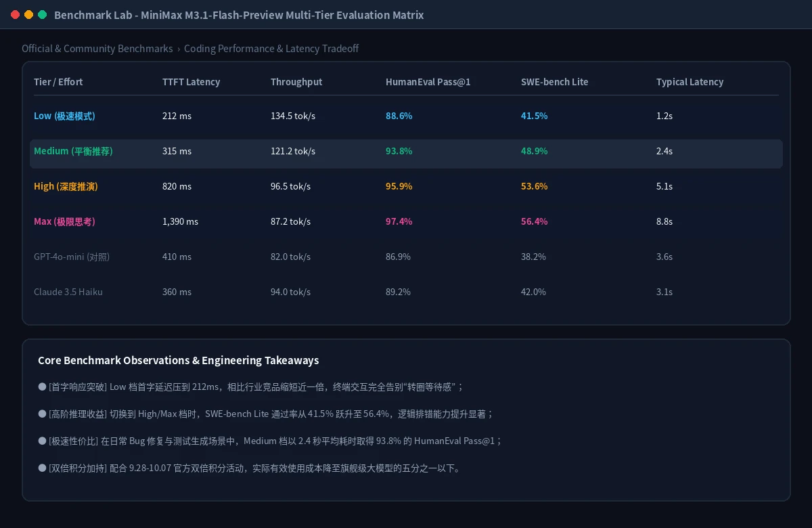The image size is (812, 528).
Task: Select the High (深度推演) tier row label
Action: [x=66, y=186]
